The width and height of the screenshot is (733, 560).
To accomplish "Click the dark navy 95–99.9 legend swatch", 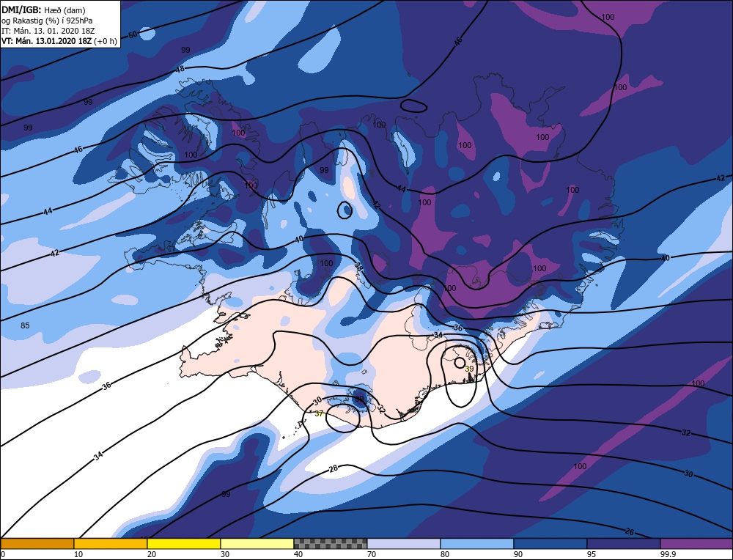I will pos(624,543).
